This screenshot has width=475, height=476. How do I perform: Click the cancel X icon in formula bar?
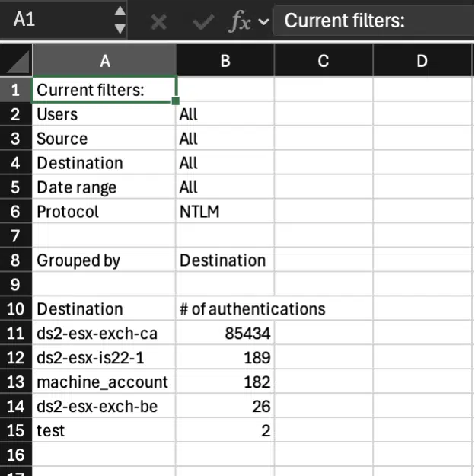[x=158, y=21]
